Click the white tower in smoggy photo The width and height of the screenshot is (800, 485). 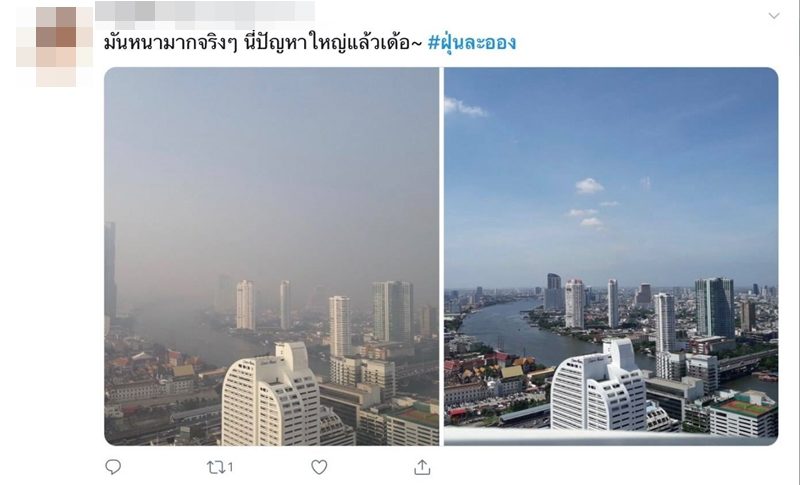(x=270, y=395)
